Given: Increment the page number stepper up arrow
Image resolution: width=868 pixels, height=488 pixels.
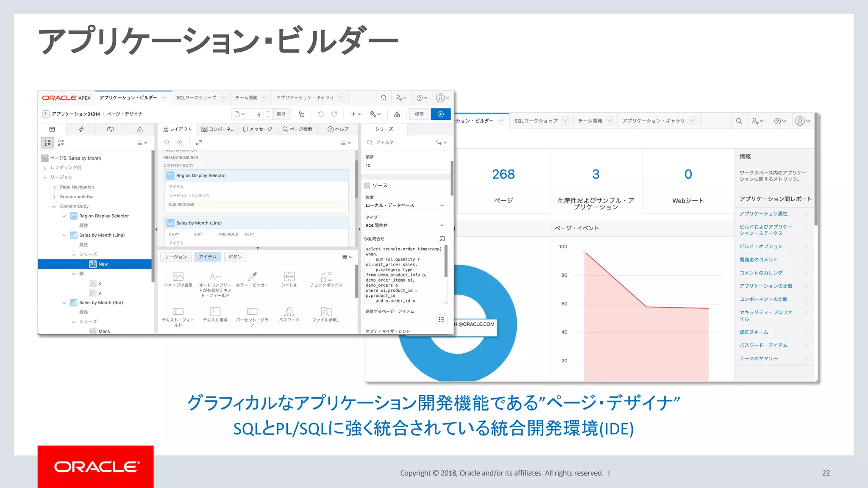Looking at the screenshot, I should coord(267,111).
